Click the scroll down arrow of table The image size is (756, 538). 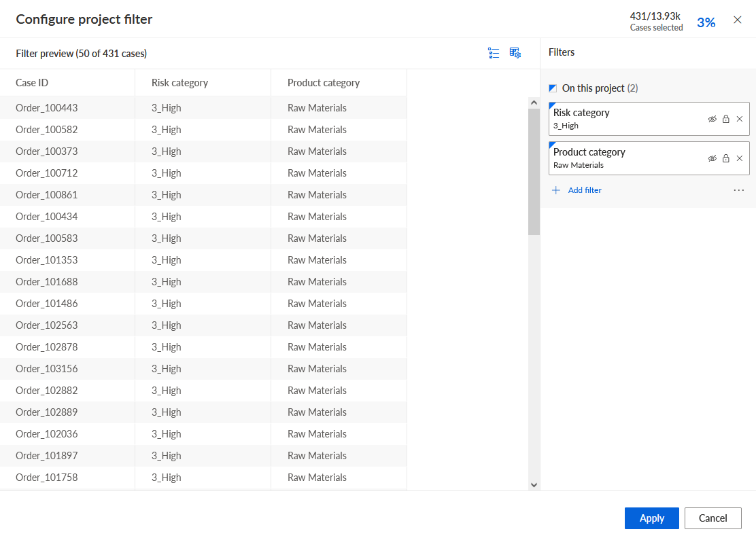(x=534, y=485)
